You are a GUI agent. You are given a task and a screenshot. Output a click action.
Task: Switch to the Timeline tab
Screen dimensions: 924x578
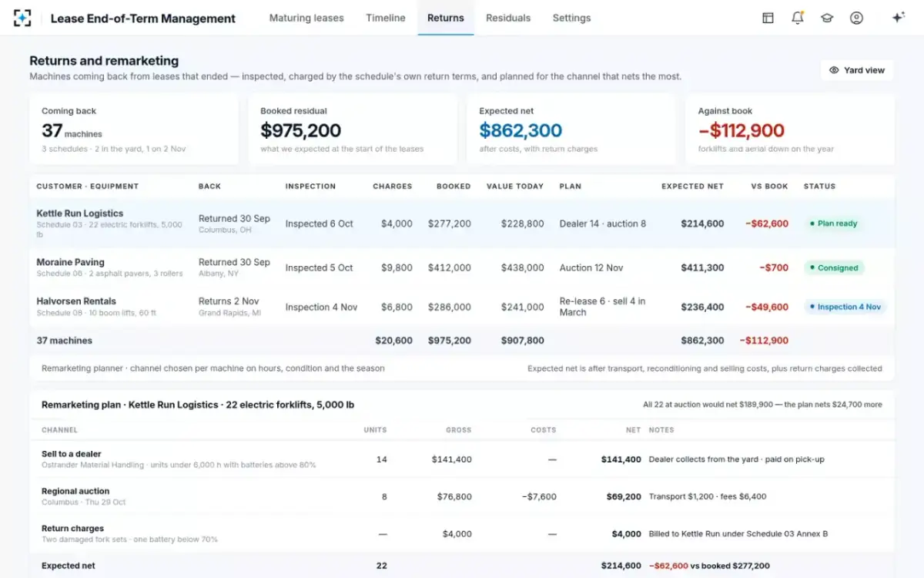coord(386,18)
